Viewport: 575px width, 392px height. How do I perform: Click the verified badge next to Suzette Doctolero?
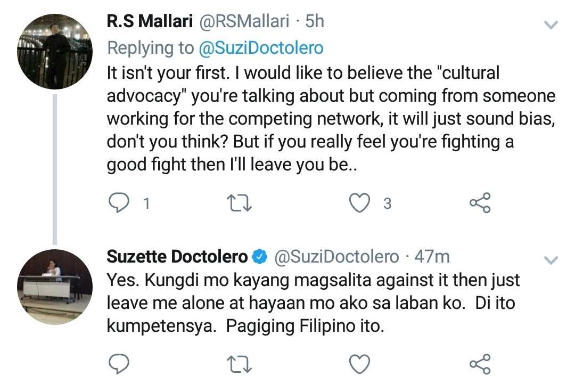(x=260, y=257)
